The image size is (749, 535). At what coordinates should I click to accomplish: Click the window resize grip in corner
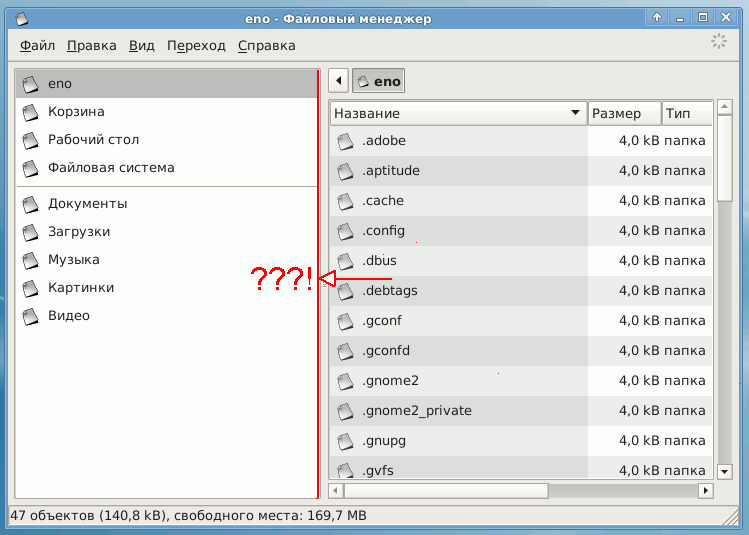[730, 516]
